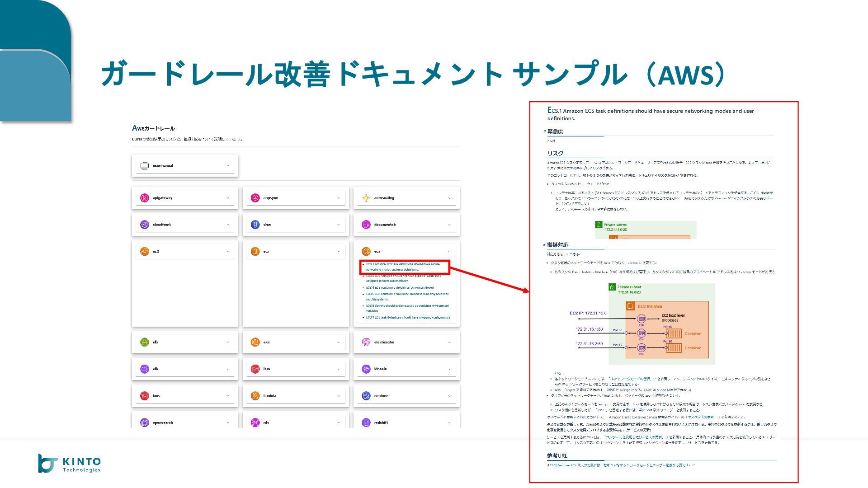Click the cloudfront service icon
The image size is (868, 488).
pyautogui.click(x=144, y=225)
